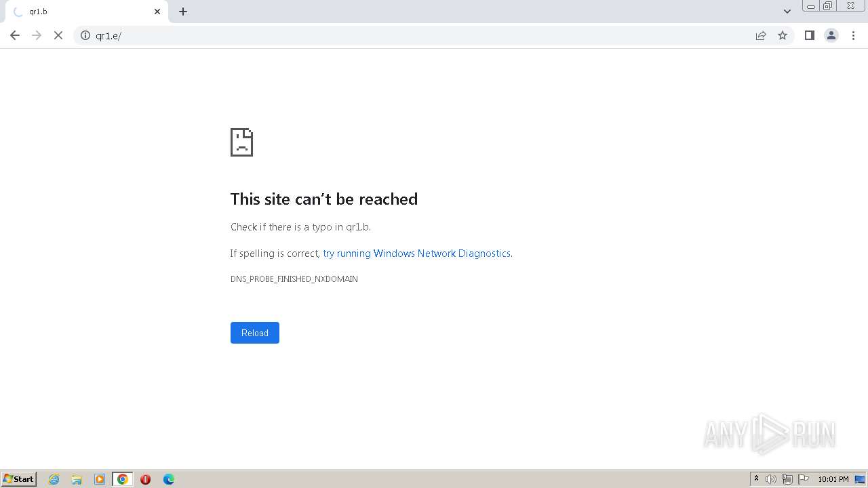The height and width of the screenshot is (488, 868).
Task: Open File Explorer from taskbar
Action: point(77,479)
